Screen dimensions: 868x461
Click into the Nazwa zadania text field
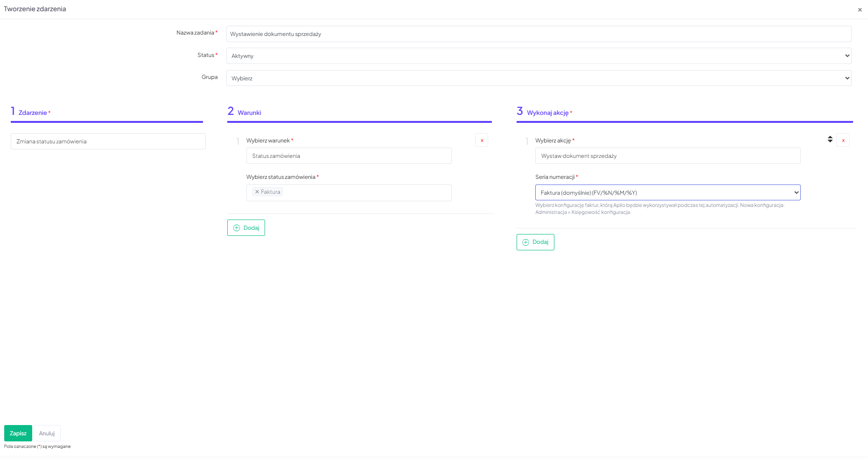tap(539, 34)
